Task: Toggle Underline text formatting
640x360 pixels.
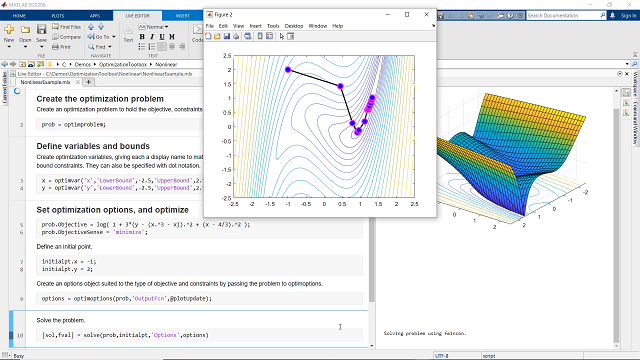Action: 162,37
